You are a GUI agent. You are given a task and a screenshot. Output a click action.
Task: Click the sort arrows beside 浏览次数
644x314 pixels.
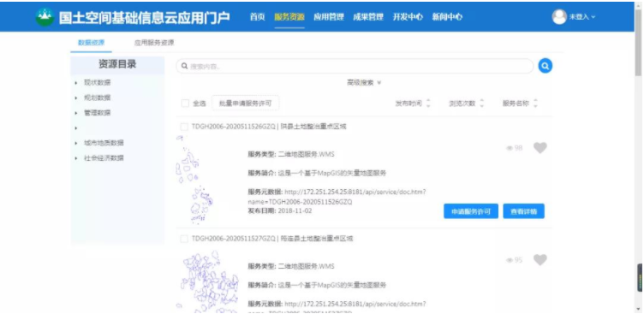482,104
